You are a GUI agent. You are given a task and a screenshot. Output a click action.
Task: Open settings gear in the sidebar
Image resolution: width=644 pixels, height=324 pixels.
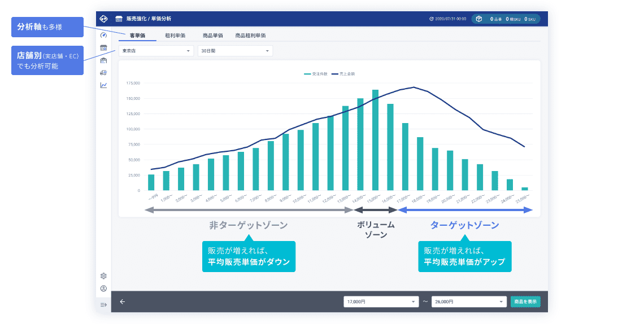(x=103, y=276)
